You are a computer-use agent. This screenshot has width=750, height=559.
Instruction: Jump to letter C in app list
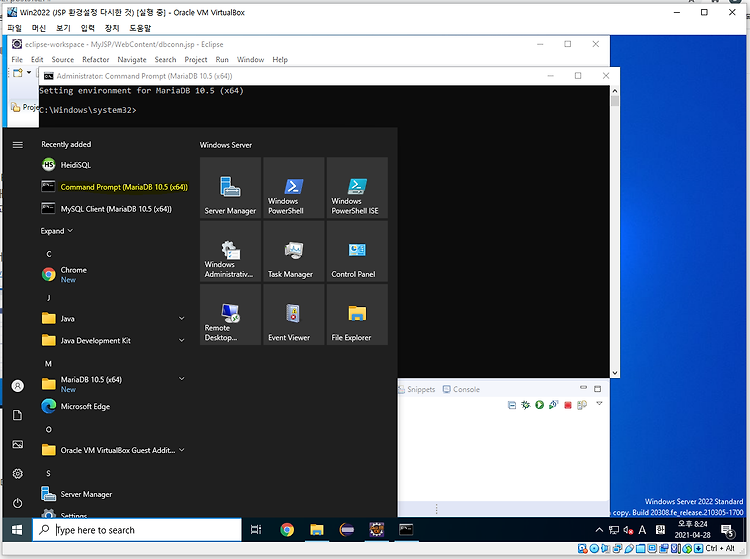49,254
